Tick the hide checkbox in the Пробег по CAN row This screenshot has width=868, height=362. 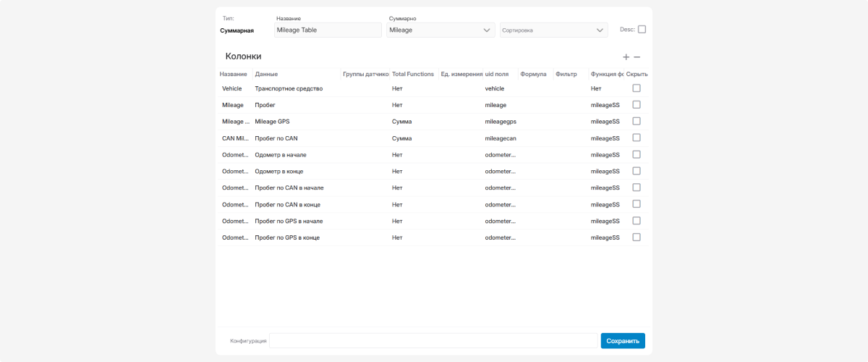click(x=637, y=138)
